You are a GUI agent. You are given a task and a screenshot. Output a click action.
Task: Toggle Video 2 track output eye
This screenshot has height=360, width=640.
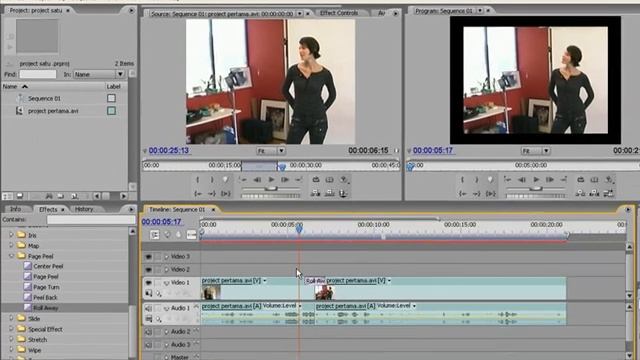(x=148, y=270)
